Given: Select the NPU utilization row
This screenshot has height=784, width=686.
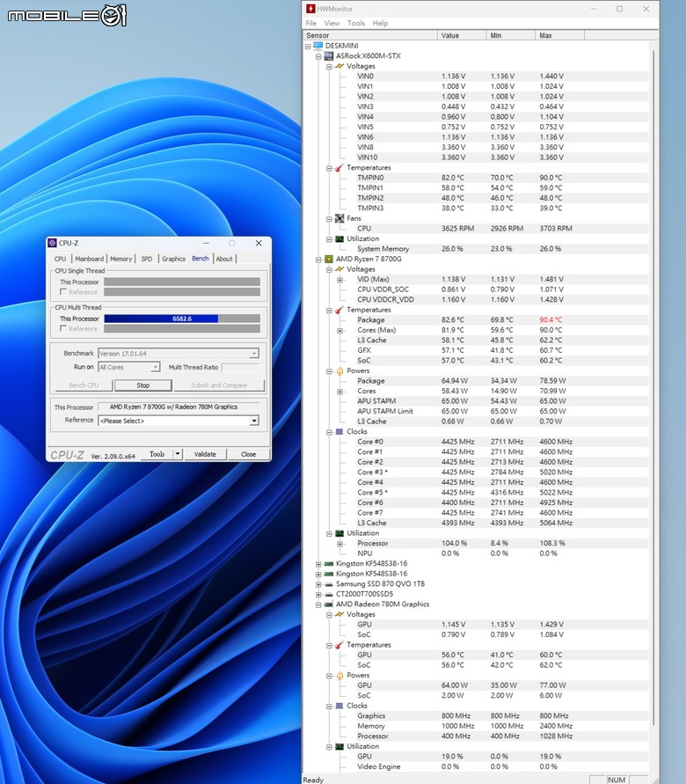Looking at the screenshot, I should pos(500,553).
